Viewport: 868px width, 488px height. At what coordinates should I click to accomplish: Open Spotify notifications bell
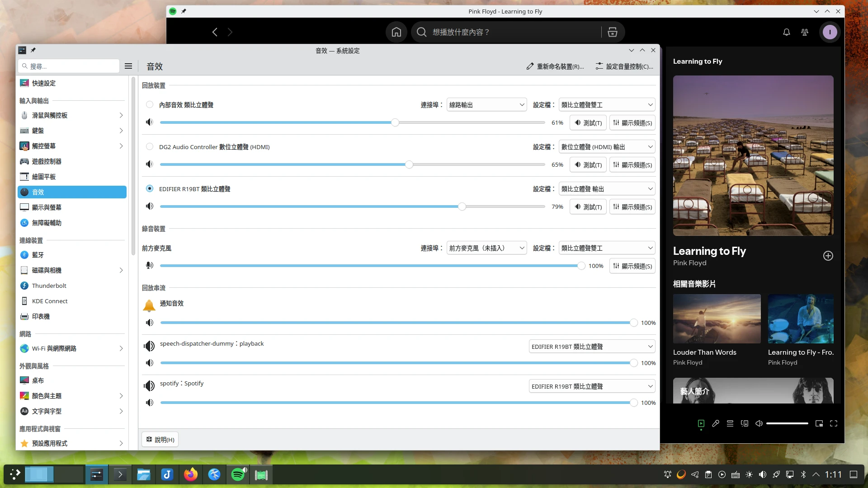(x=787, y=32)
